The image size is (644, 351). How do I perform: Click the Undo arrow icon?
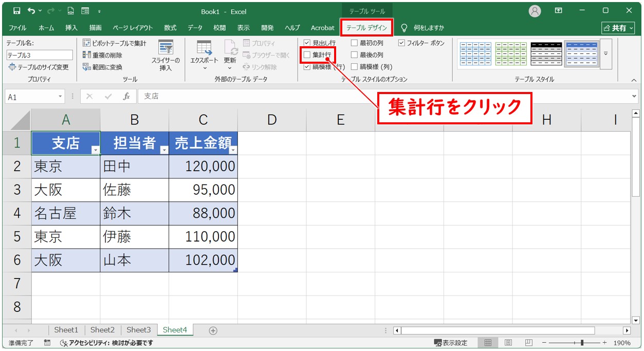click(x=32, y=11)
